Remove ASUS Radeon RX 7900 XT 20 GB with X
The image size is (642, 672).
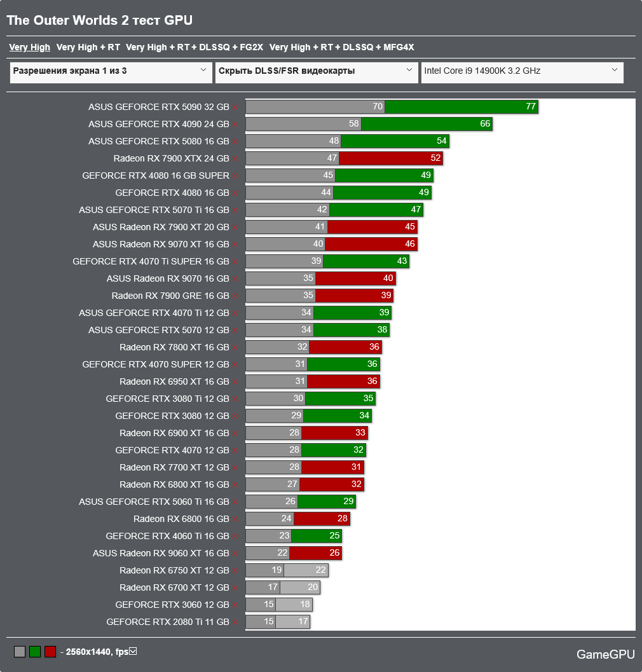(235, 227)
